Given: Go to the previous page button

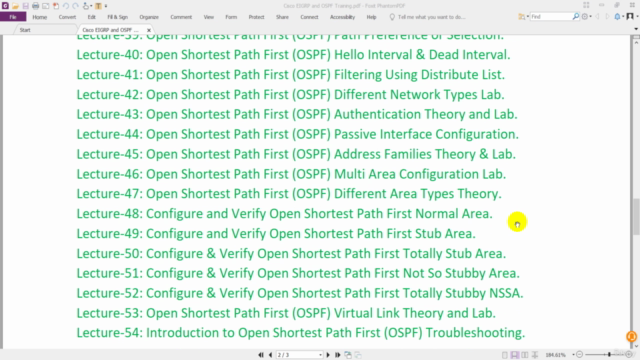Looking at the screenshot, I should pos(270,355).
